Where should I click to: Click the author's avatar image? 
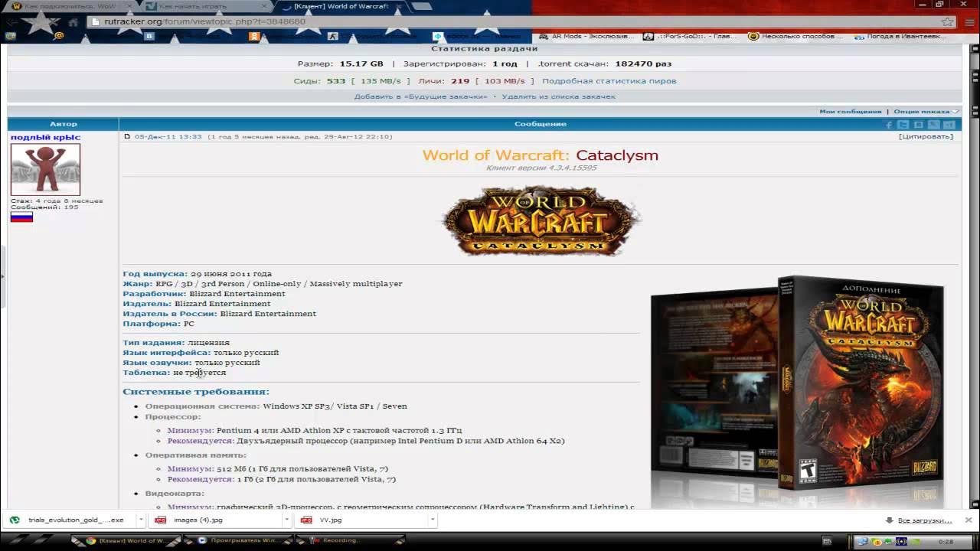point(45,169)
